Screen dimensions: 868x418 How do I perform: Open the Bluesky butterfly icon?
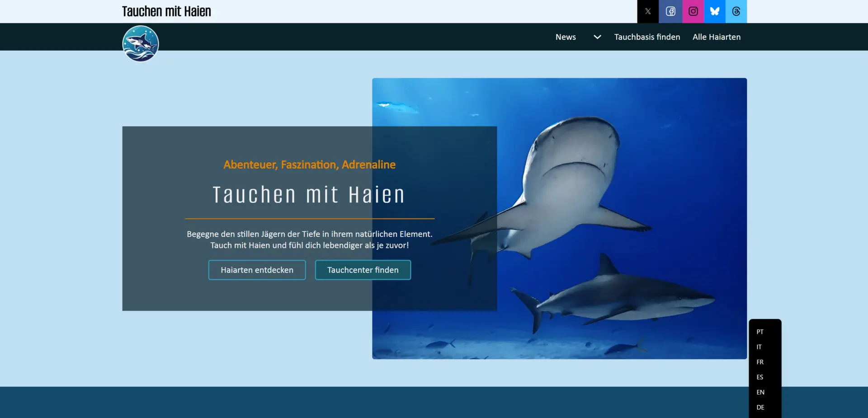[715, 11]
